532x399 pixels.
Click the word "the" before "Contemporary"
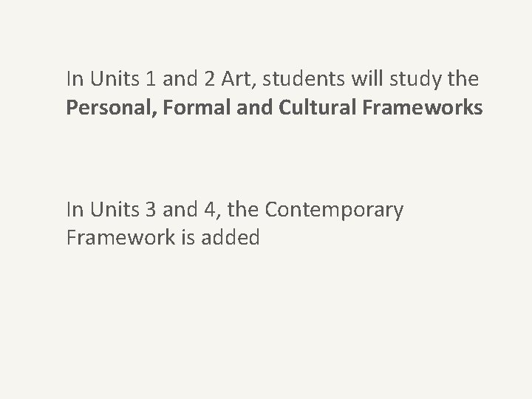pyautogui.click(x=243, y=209)
